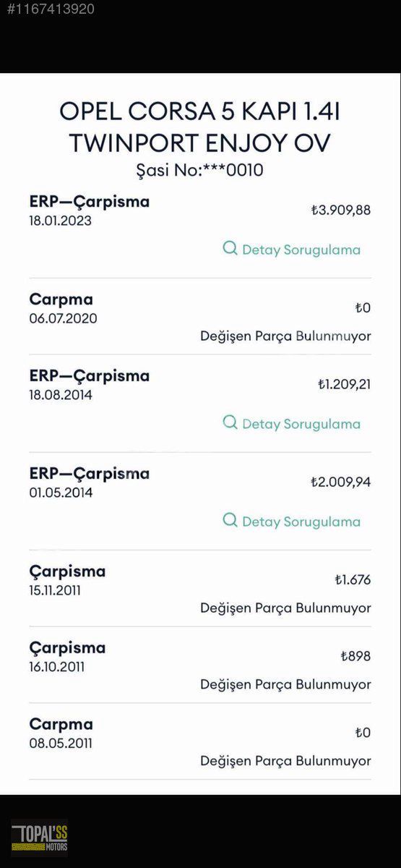Click the ₺898 damage amount

(355, 656)
